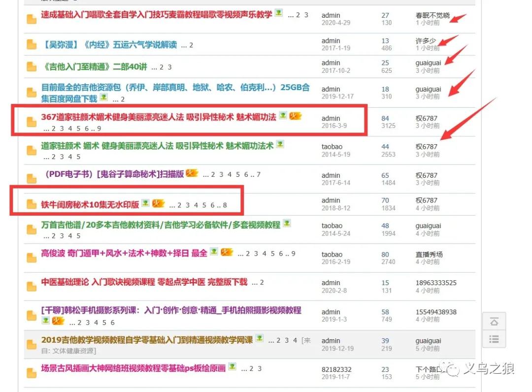
Task: Open the 万首吉他谱 guitar resources thread
Action: [161, 225]
